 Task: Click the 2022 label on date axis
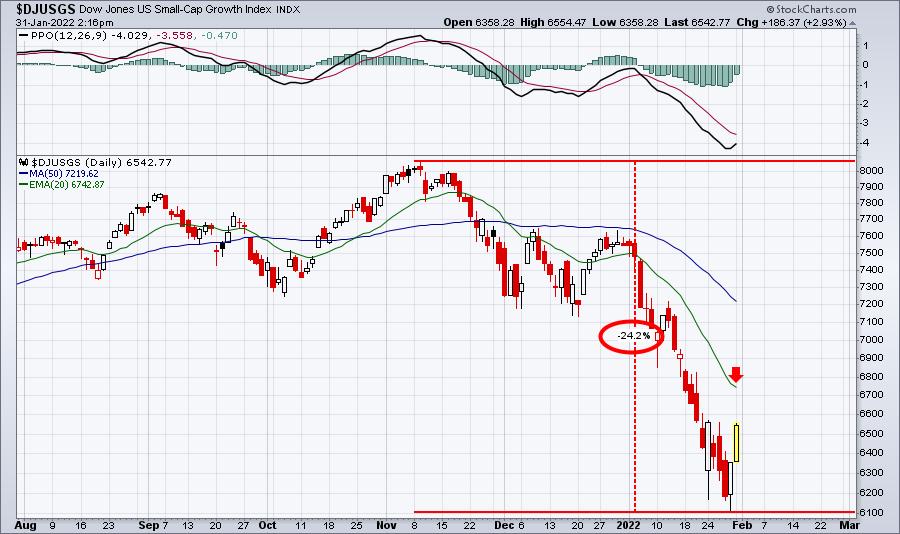point(627,525)
